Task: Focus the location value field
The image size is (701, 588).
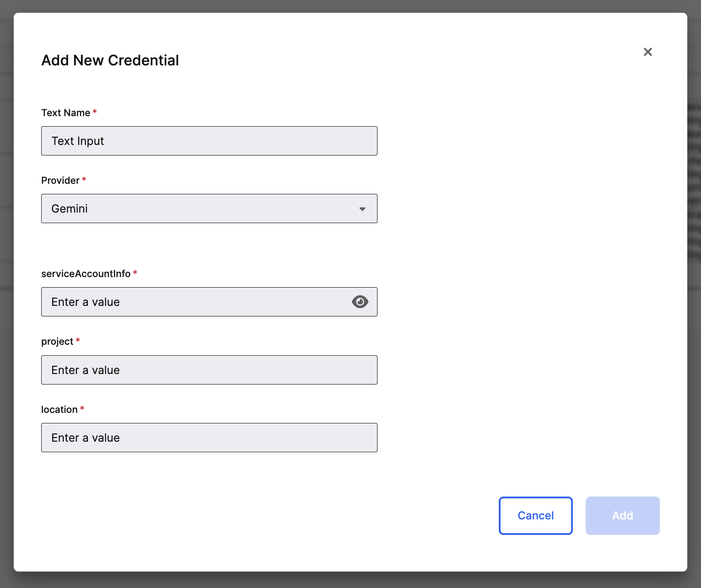Action: pyautogui.click(x=209, y=438)
